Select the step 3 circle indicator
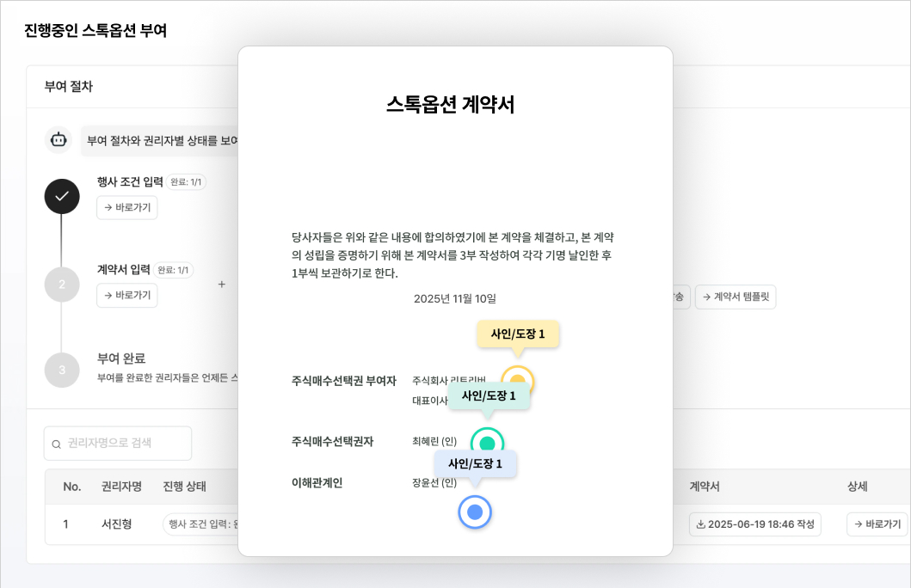This screenshot has height=588, width=911. pos(62,370)
